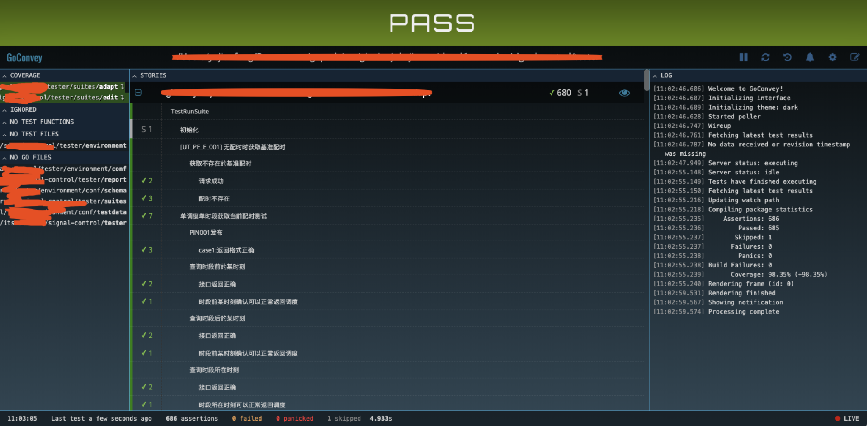Viewport: 868px width, 426px height.
Task: Click the GoConvey logo
Action: coord(24,58)
